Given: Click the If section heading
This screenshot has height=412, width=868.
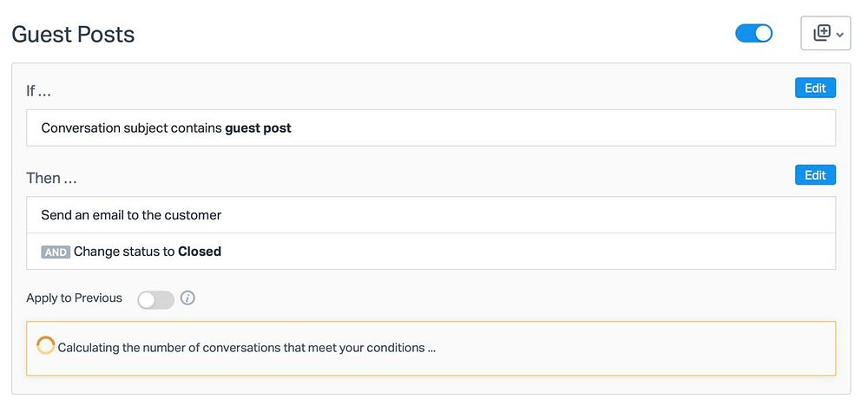Looking at the screenshot, I should pyautogui.click(x=39, y=90).
